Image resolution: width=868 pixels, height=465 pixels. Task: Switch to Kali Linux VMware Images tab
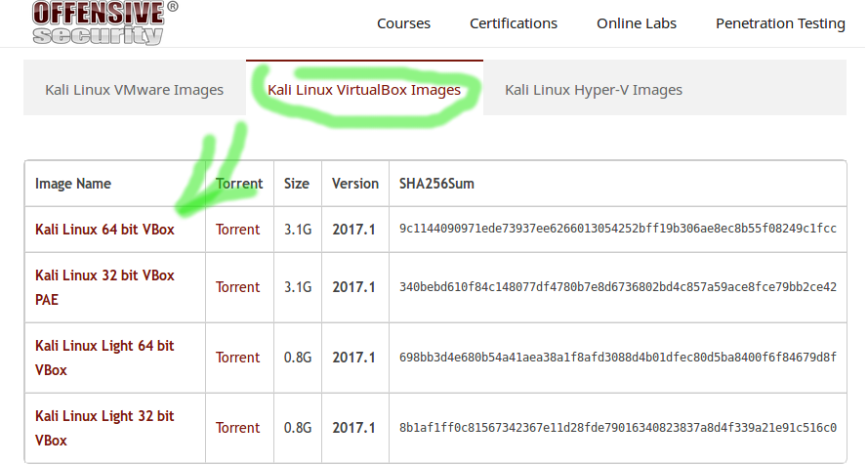[135, 89]
